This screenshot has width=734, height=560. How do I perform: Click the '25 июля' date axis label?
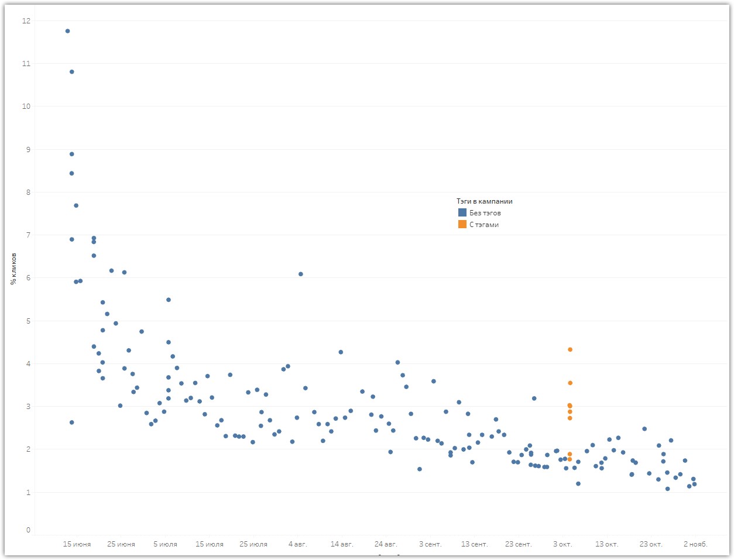(x=253, y=544)
